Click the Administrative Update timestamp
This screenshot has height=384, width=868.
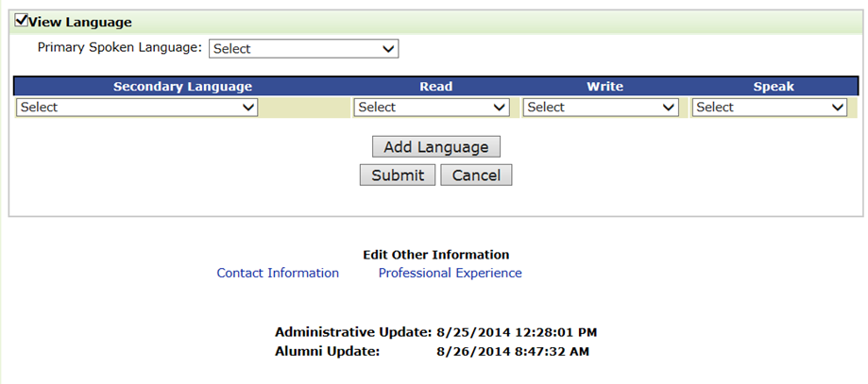[517, 332]
